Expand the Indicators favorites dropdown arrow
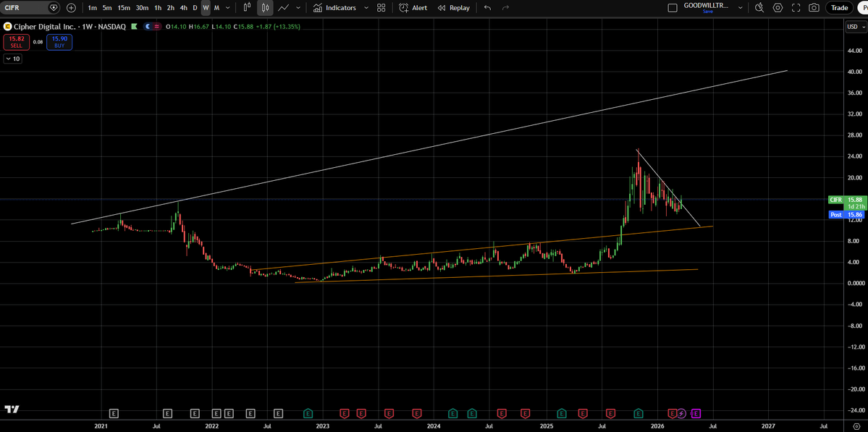868x432 pixels. click(x=366, y=8)
